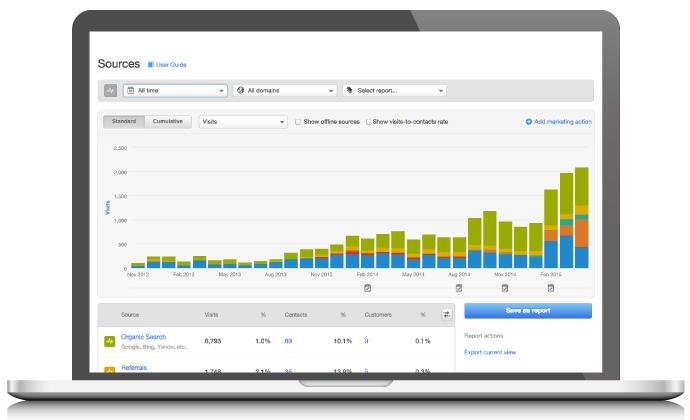Click the Export current view link
This screenshot has height=420, width=690.
click(491, 353)
